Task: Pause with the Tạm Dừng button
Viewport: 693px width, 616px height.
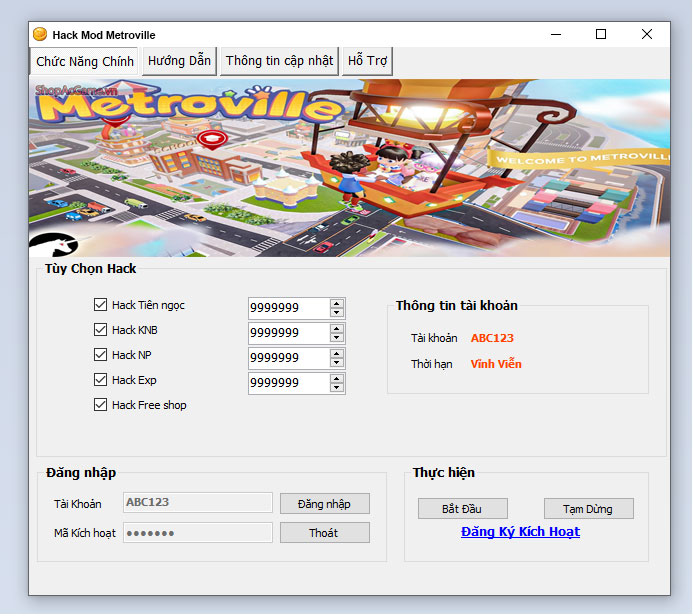Action: click(x=588, y=509)
